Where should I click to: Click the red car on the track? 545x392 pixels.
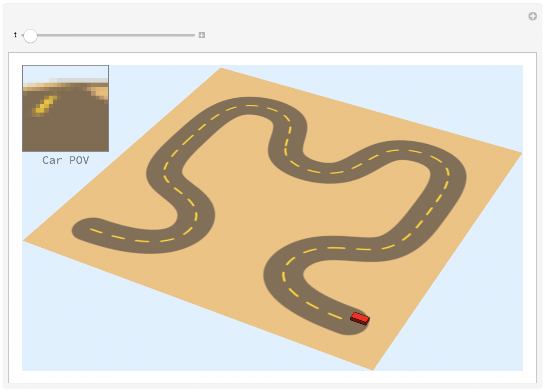tap(360, 319)
